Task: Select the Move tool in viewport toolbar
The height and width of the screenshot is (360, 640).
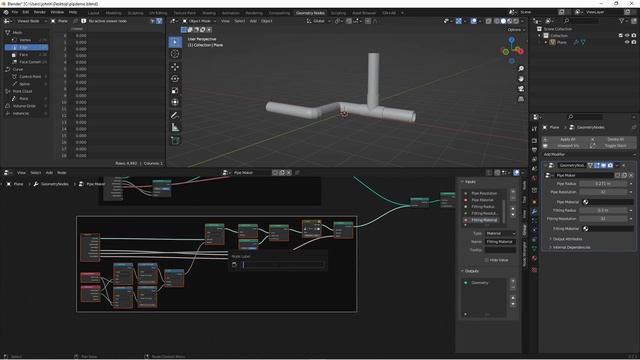Action: (x=175, y=67)
